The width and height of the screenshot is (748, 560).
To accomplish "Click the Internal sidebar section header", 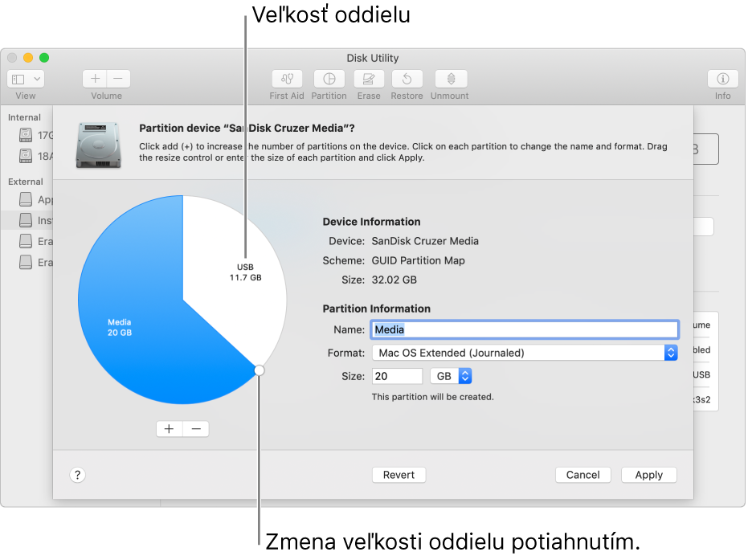I will [24, 117].
